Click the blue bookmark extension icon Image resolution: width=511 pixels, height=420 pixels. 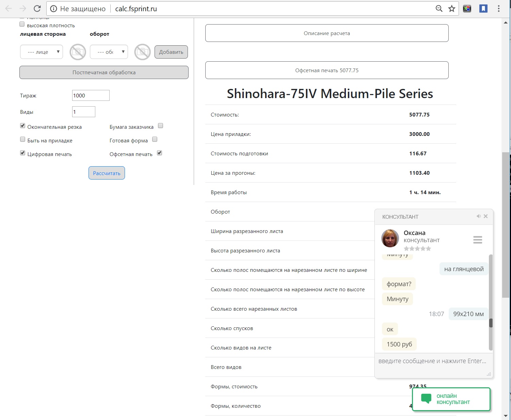tap(483, 9)
